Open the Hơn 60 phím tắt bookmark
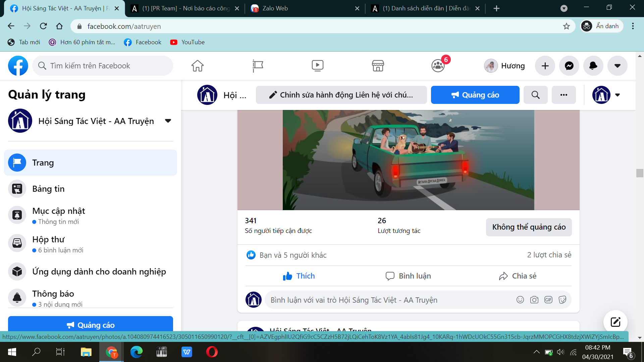This screenshot has width=644, height=362. pos(82,42)
